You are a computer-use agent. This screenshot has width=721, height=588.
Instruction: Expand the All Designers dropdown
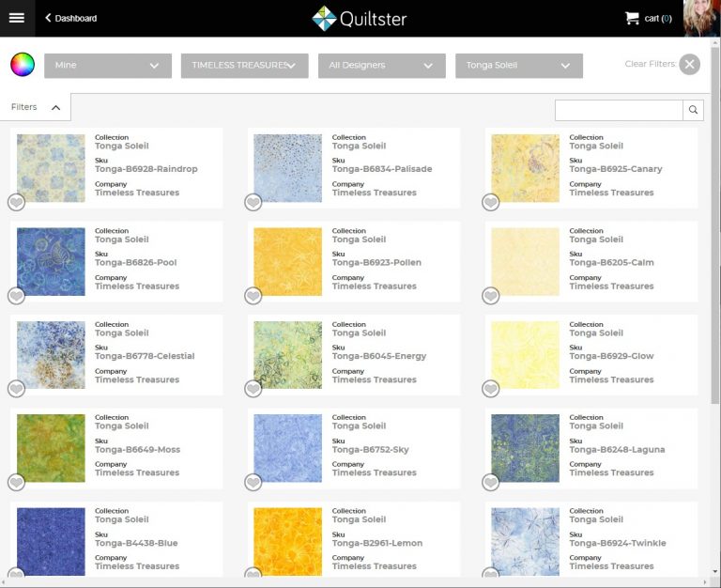[x=382, y=66]
